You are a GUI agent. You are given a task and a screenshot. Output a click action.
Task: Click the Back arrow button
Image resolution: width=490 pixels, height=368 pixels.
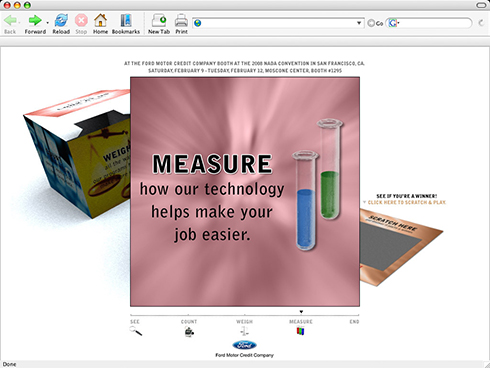pyautogui.click(x=10, y=21)
